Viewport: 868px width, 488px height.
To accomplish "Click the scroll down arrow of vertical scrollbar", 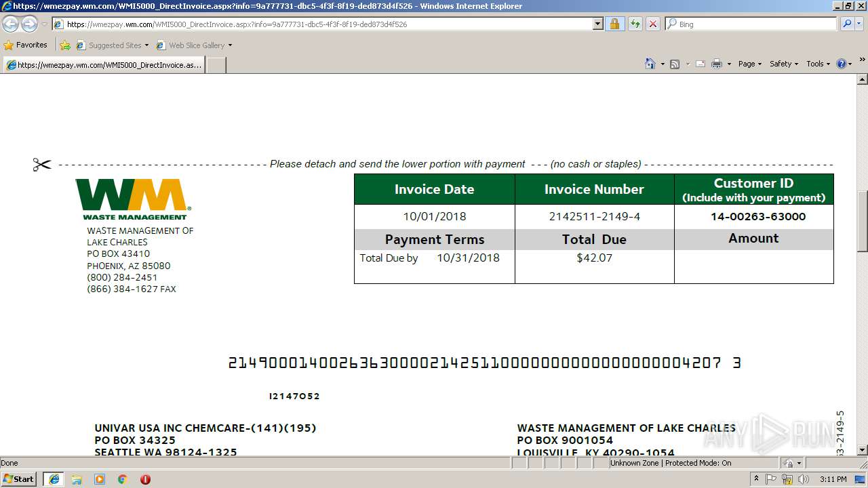I will point(862,450).
